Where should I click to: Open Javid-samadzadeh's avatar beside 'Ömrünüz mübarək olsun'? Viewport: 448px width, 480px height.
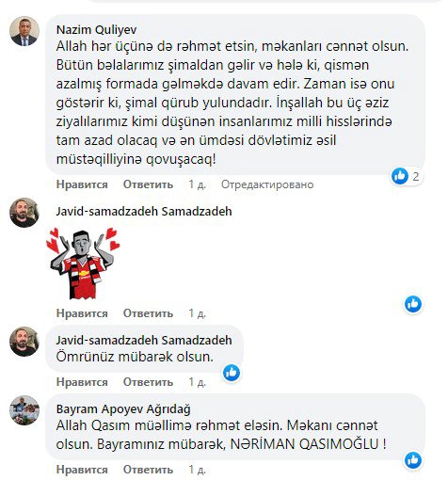click(24, 342)
